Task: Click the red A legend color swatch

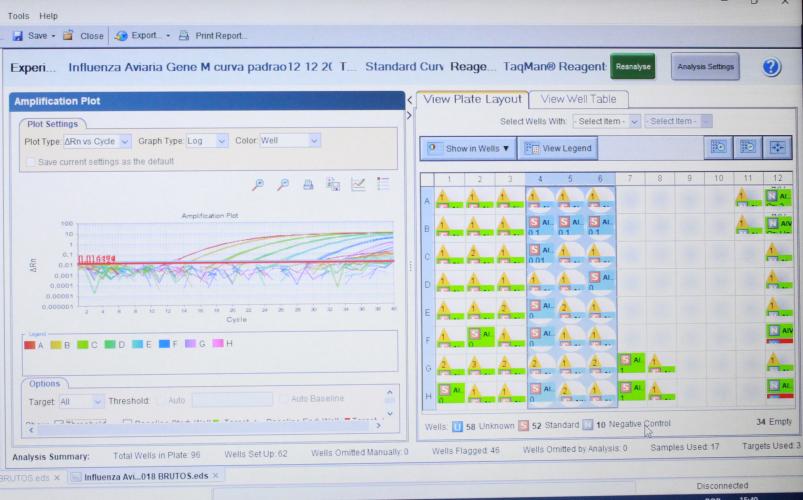Action: click(31, 345)
